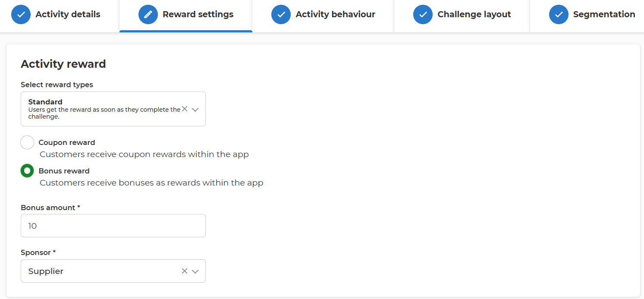Click the Activity details checkmark icon
The height and width of the screenshot is (299, 644).
click(x=21, y=15)
